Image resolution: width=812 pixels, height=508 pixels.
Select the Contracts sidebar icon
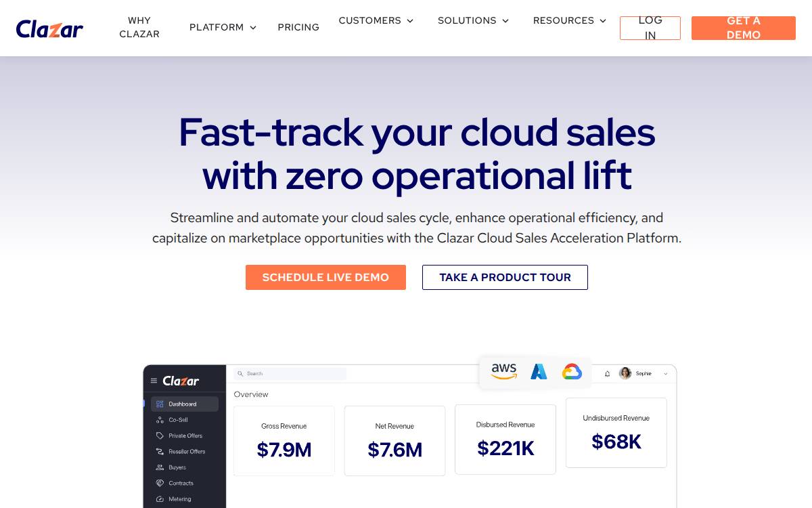pos(160,483)
